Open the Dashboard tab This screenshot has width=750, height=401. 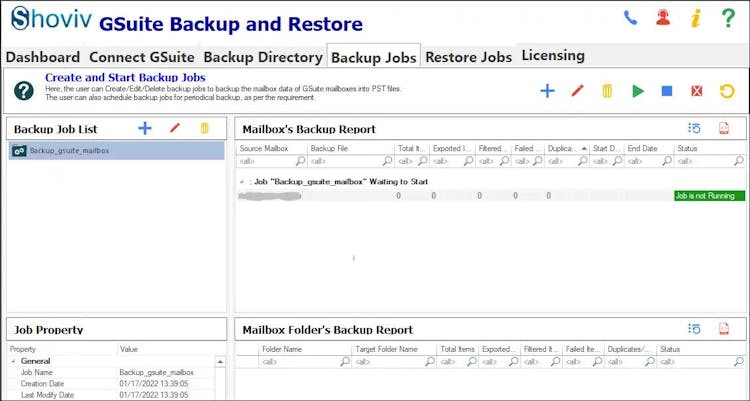(x=43, y=57)
